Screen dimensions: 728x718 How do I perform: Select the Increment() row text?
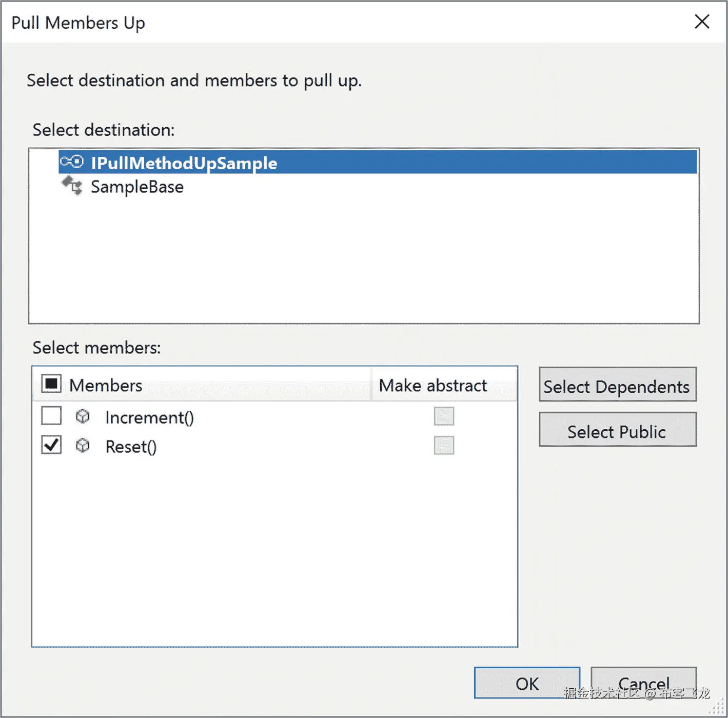pos(149,417)
